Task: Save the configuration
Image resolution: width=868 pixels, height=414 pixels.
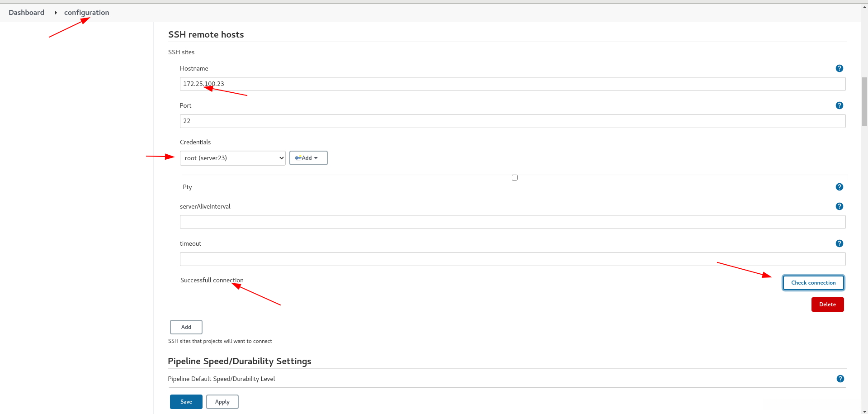Action: (186, 402)
